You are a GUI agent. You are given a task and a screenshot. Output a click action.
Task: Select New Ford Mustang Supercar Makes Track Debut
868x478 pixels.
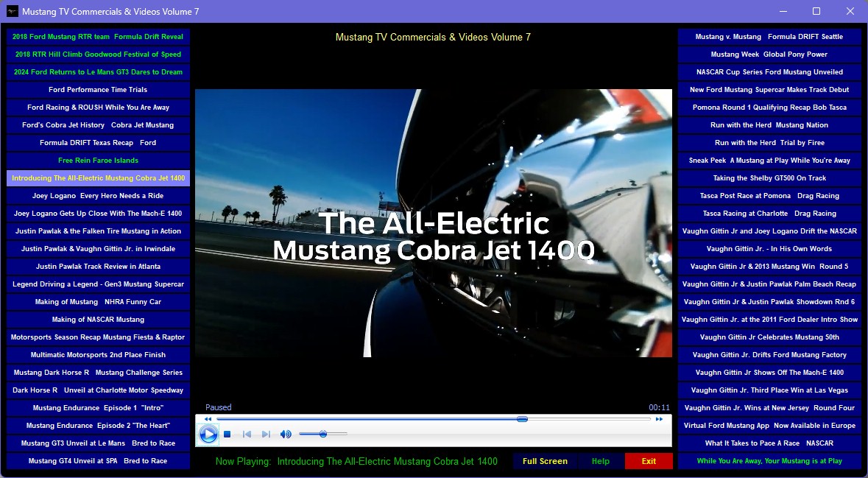coord(769,90)
